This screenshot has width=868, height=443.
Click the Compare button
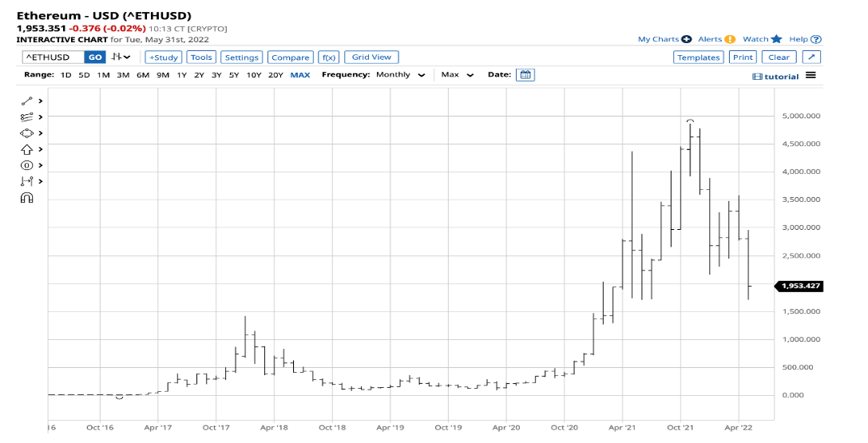coord(290,57)
